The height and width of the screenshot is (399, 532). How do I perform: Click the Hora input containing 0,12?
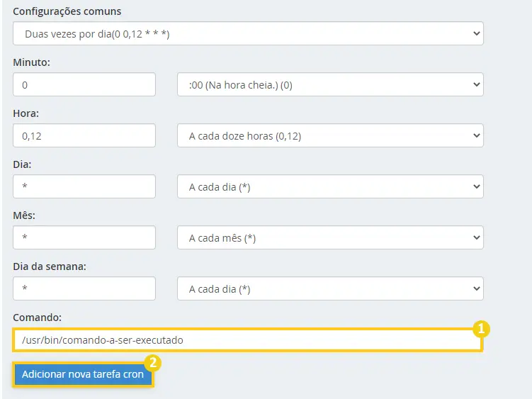(x=84, y=135)
